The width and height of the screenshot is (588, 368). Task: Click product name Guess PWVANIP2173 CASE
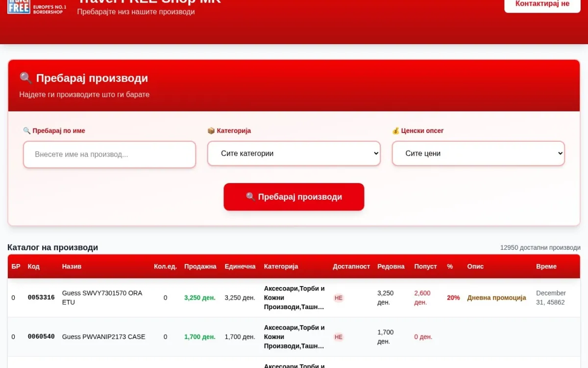click(x=103, y=337)
